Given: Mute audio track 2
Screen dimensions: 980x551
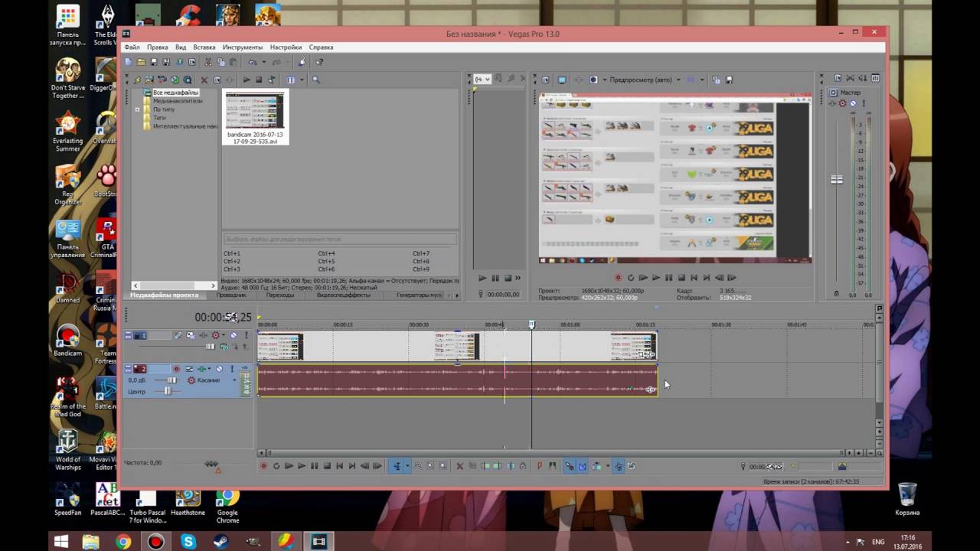Looking at the screenshot, I should [x=220, y=369].
